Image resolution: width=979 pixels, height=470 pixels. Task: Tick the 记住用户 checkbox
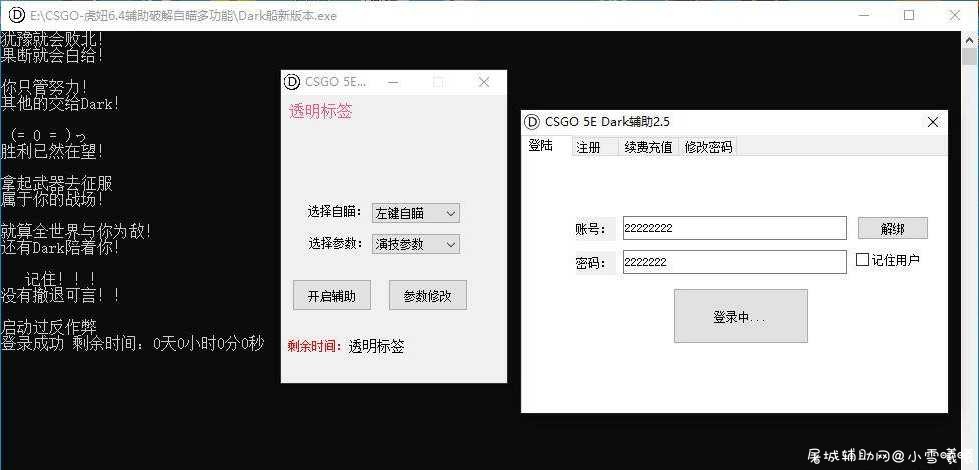(862, 260)
